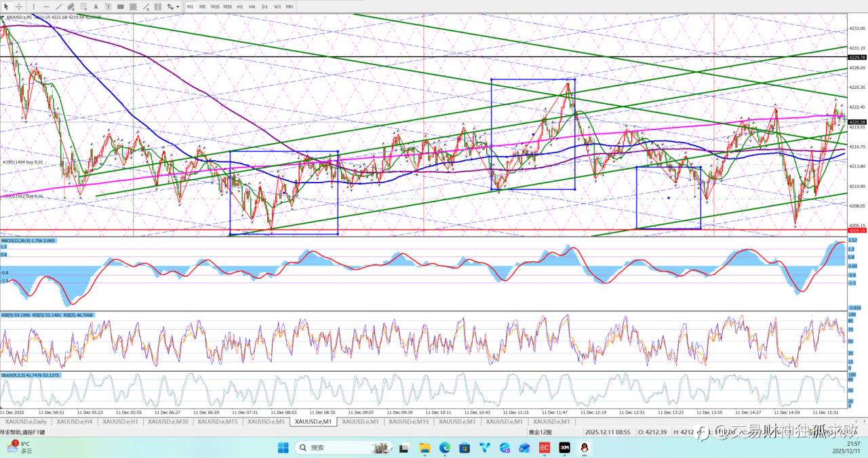
Task: Select the Cursor arrow tool
Action: 7,6
